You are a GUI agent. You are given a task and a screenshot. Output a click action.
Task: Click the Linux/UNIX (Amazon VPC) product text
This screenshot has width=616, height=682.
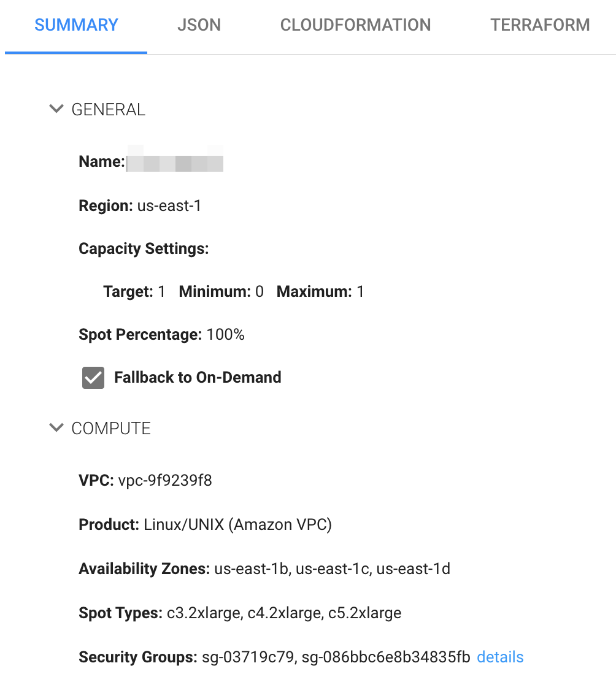[x=238, y=525]
